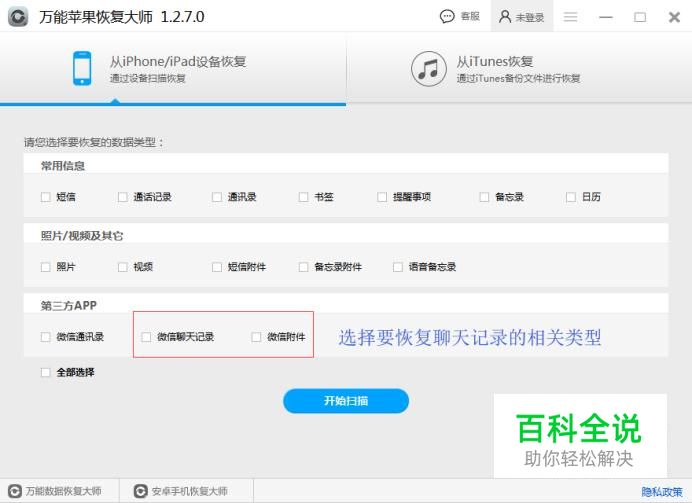Open the hamburger menu icon
Image resolution: width=692 pixels, height=503 pixels.
570,17
